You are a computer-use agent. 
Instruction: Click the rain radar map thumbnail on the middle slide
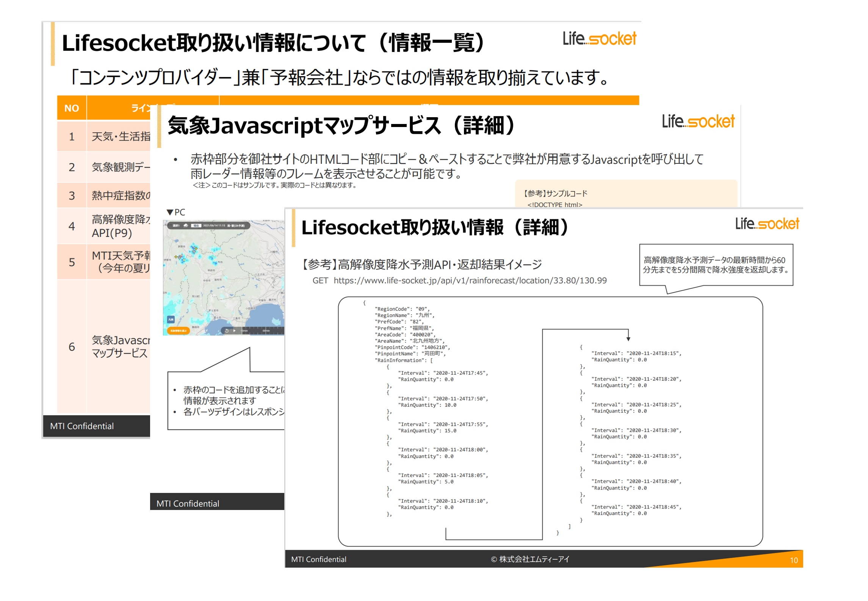click(x=224, y=278)
